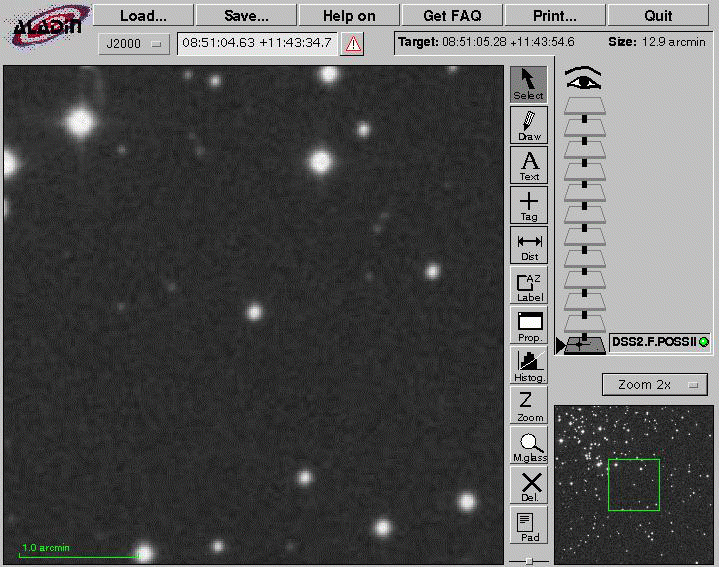
Task: Click the red warning triangle icon
Action: click(352, 44)
